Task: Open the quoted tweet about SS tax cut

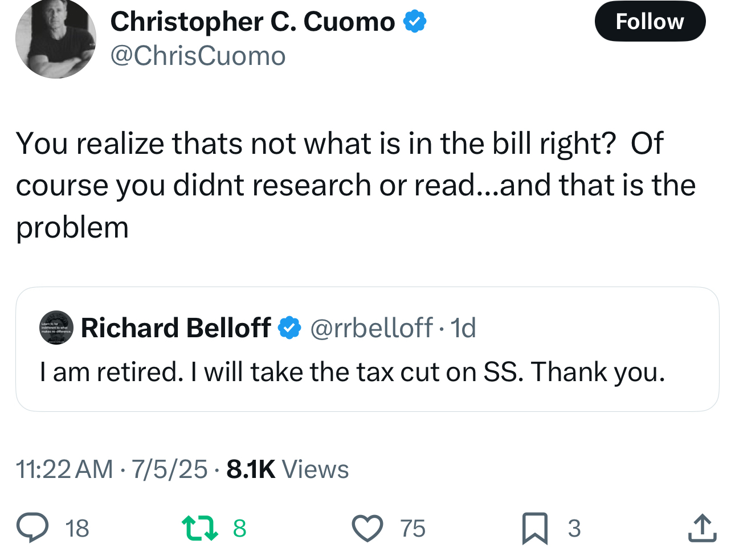Action: 367,349
